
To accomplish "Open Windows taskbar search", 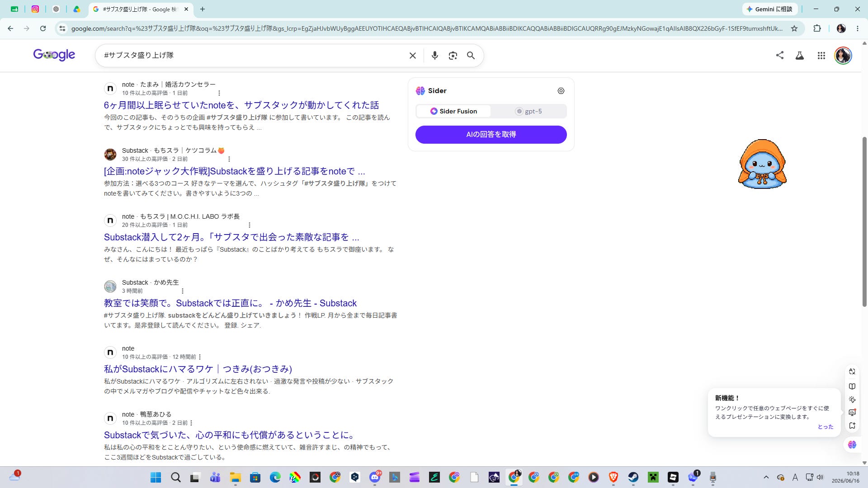I will 175,478.
